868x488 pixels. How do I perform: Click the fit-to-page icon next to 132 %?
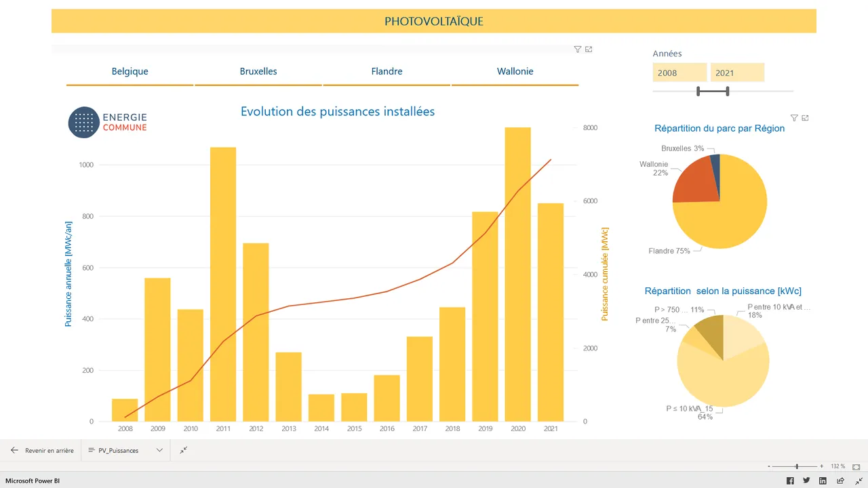[854, 466]
